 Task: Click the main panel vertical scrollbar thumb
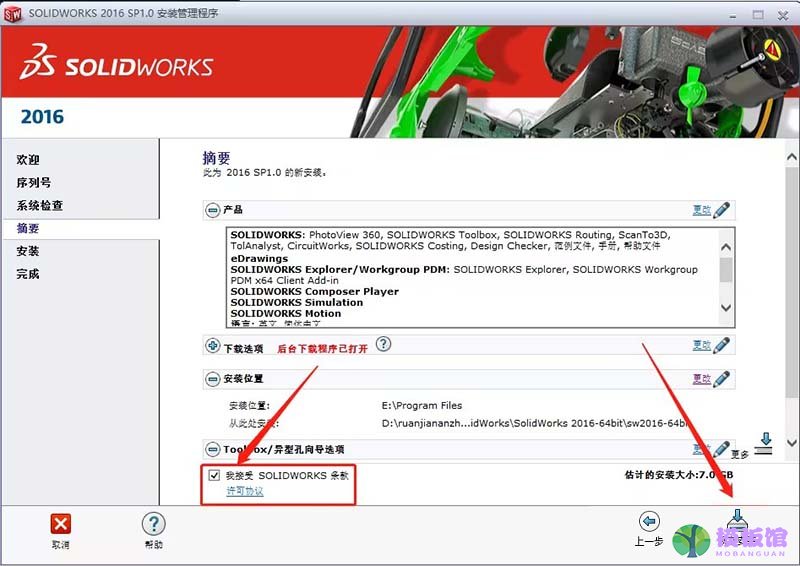click(792, 282)
